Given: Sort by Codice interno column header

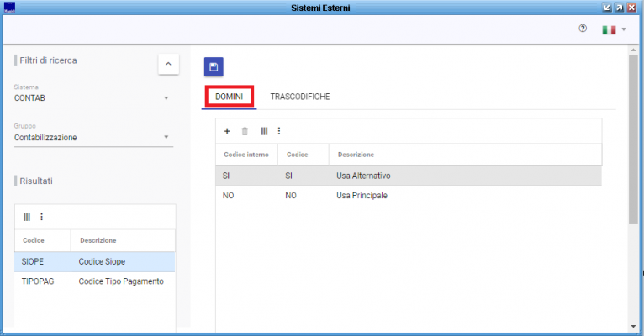Looking at the screenshot, I should [246, 155].
